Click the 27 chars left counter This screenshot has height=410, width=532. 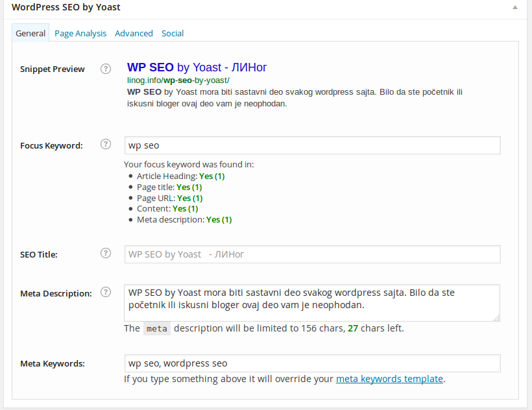pos(376,328)
